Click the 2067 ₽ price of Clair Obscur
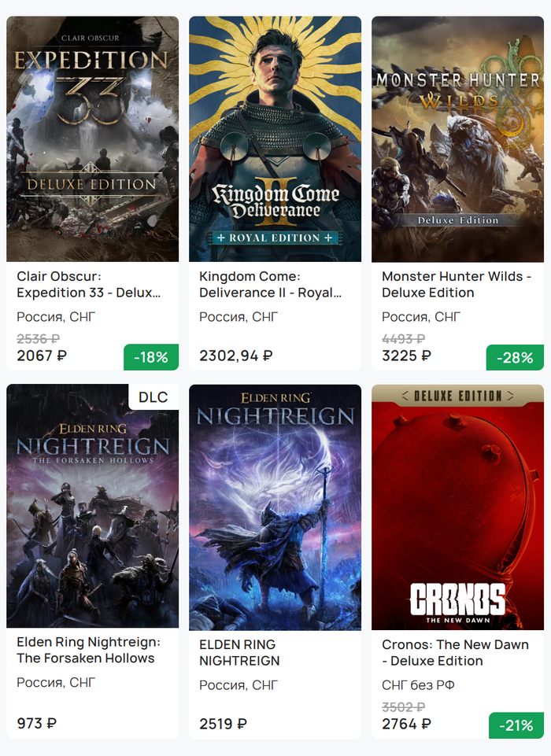The width and height of the screenshot is (551, 756). tap(42, 356)
